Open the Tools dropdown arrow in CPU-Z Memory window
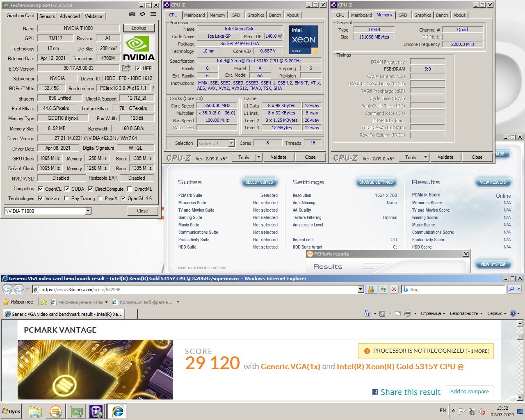The width and height of the screenshot is (525, 420). (425, 157)
